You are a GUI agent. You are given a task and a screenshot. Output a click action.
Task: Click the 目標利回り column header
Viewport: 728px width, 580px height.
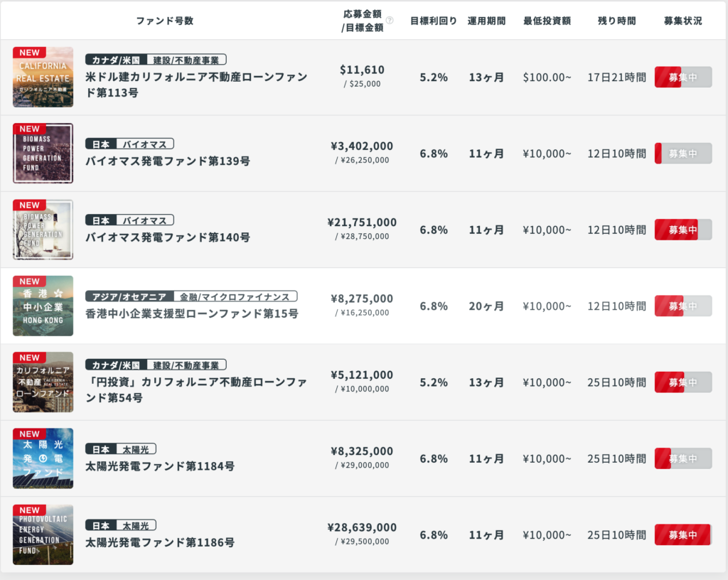pyautogui.click(x=434, y=21)
